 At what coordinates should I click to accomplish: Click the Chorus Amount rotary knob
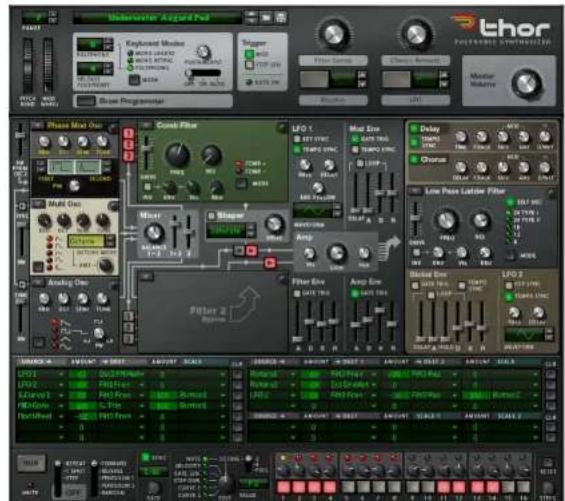click(x=416, y=34)
